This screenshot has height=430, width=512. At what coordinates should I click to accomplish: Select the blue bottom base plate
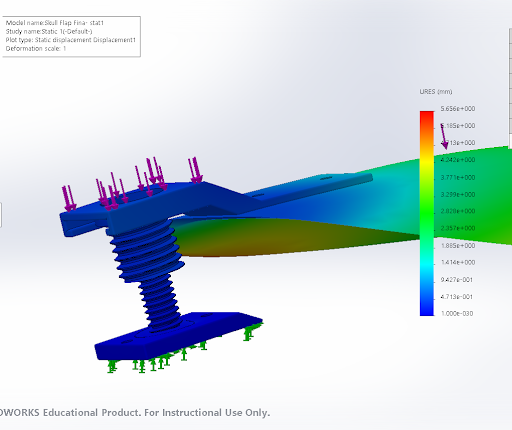click(177, 335)
